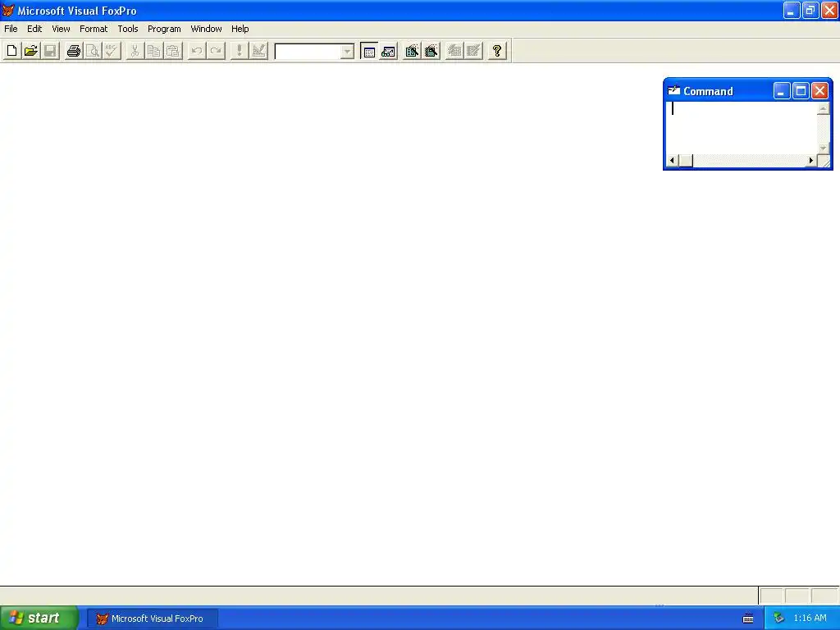Screen dimensions: 840x630
Task: Click the grayed AutoReport Wizard icon
Action: 473,51
